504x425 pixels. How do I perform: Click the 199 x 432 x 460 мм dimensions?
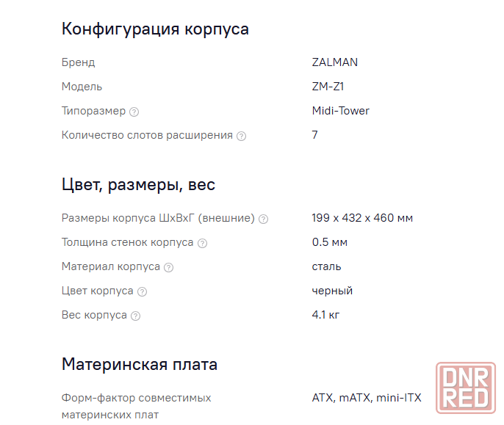[x=362, y=218]
